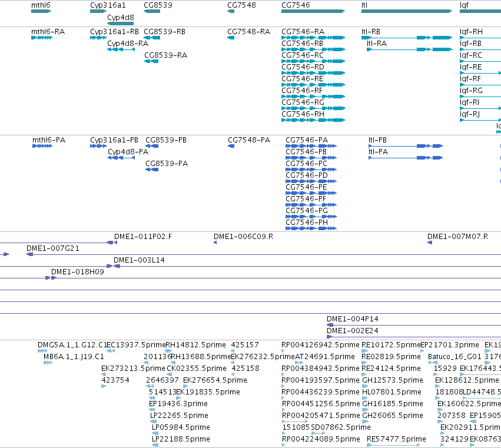Click the CG7546-PG protein label
Viewport: 501px width, 448px height.
306,211
